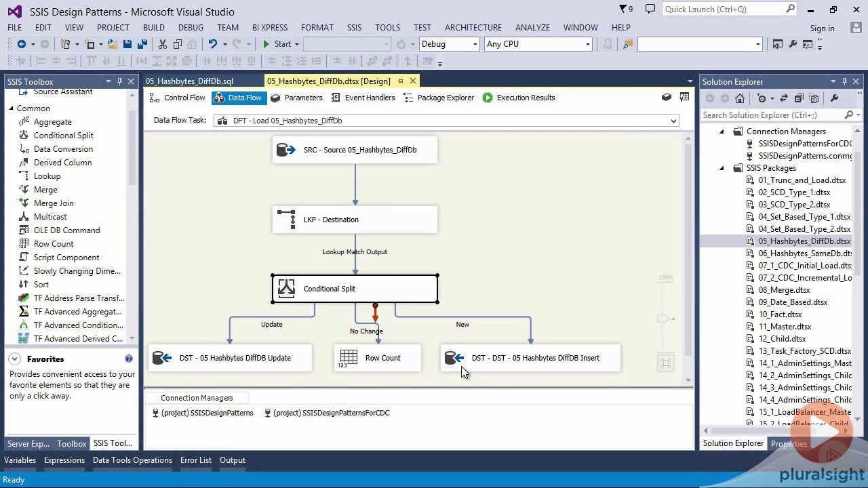Toggle pin on 05_Hashbytes_DiffDb.dtsx tab

click(x=400, y=81)
